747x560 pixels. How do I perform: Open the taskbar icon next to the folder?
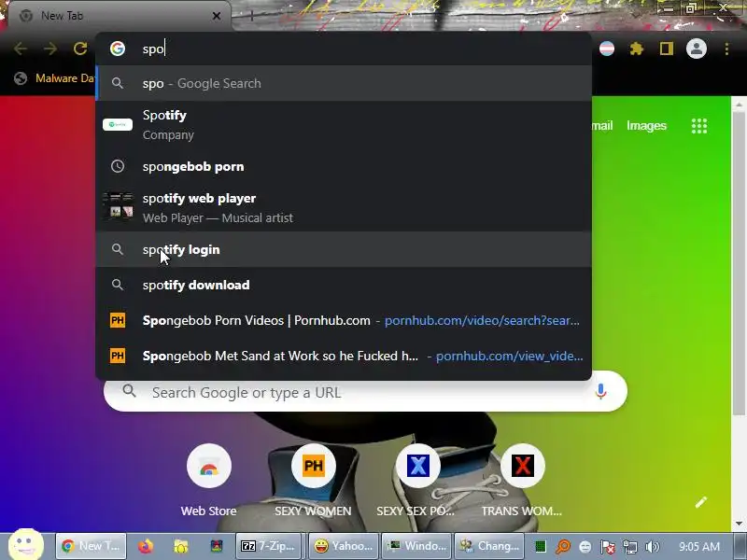tap(217, 546)
